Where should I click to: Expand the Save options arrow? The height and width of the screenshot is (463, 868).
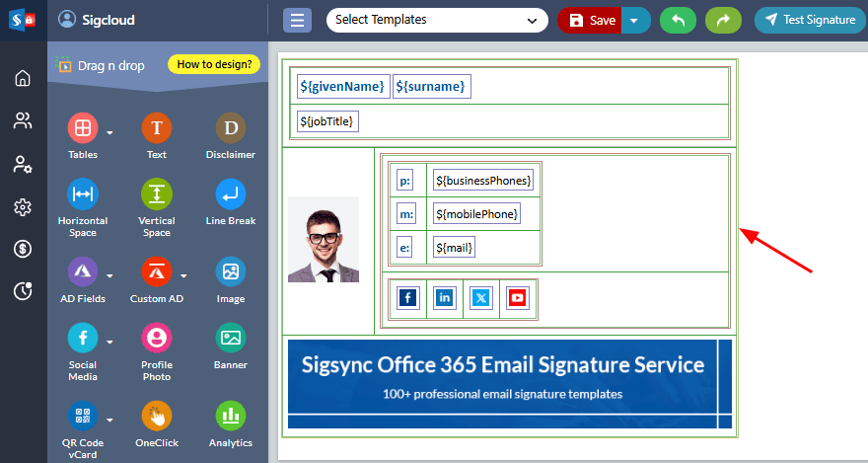pos(635,21)
